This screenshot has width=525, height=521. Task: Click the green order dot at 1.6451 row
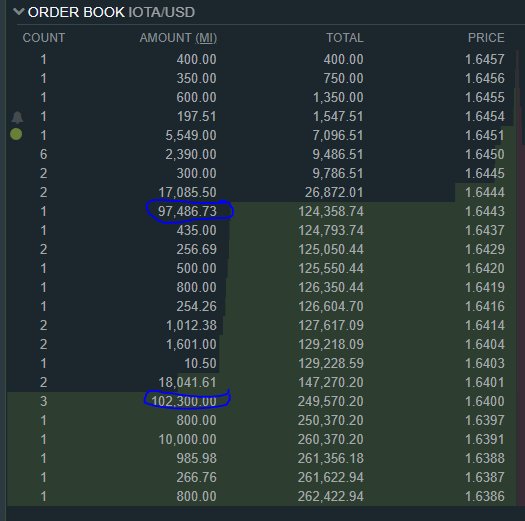click(16, 134)
